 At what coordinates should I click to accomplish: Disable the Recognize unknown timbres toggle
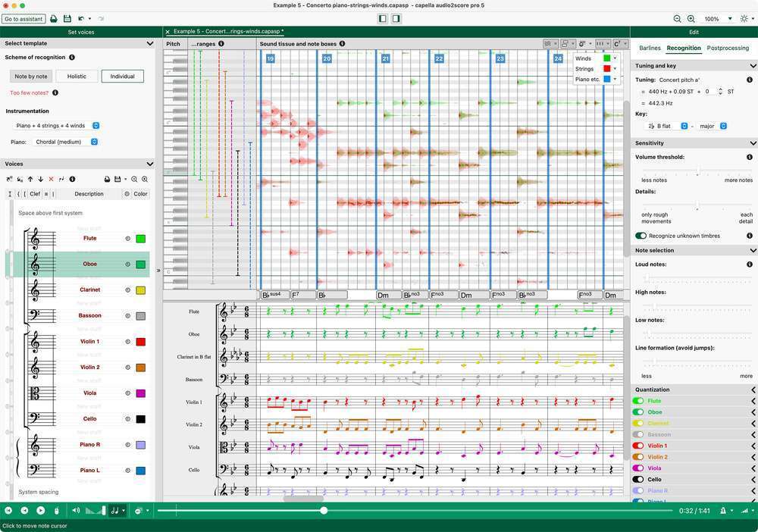click(640, 236)
